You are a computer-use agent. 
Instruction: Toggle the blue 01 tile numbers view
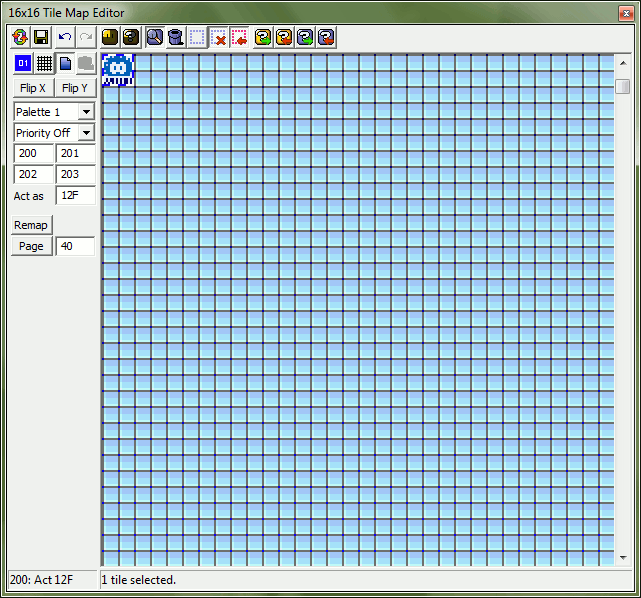pyautogui.click(x=23, y=63)
